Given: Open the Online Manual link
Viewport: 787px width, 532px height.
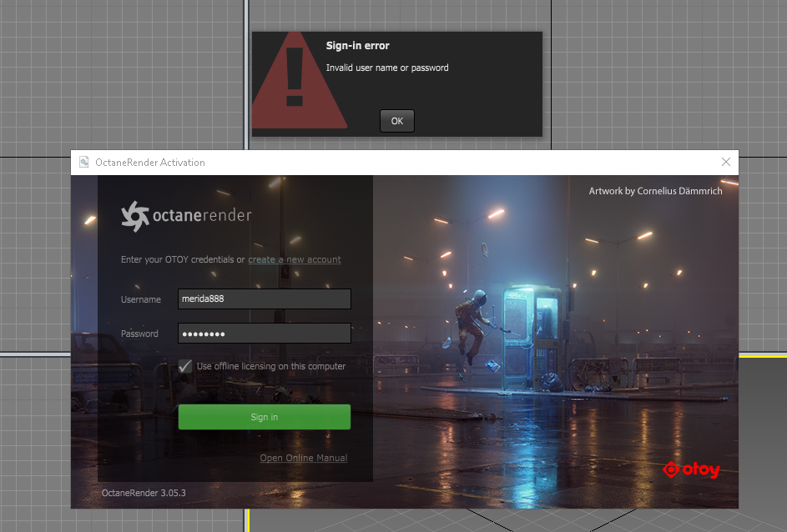Looking at the screenshot, I should (303, 458).
